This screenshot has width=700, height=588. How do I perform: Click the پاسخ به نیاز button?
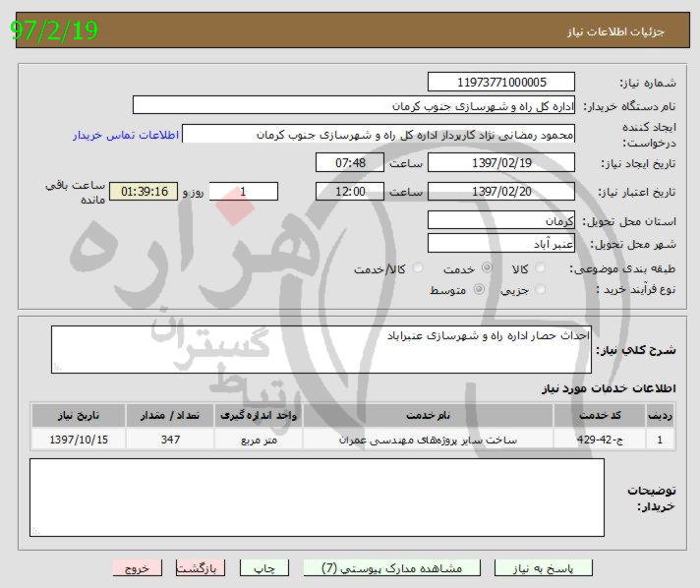point(544,568)
